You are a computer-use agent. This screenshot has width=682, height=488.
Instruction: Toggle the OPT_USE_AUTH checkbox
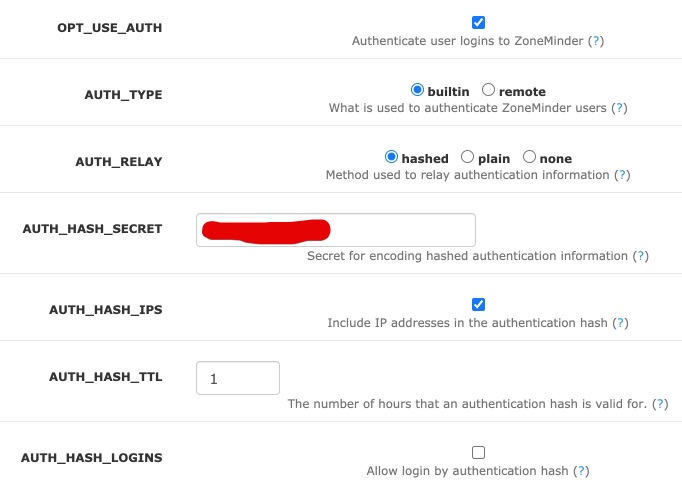pos(478,23)
